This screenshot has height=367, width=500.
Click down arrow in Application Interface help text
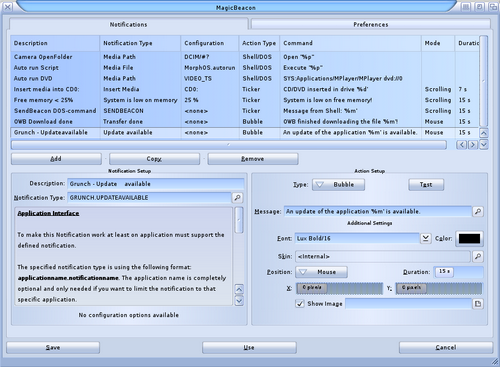[239, 301]
